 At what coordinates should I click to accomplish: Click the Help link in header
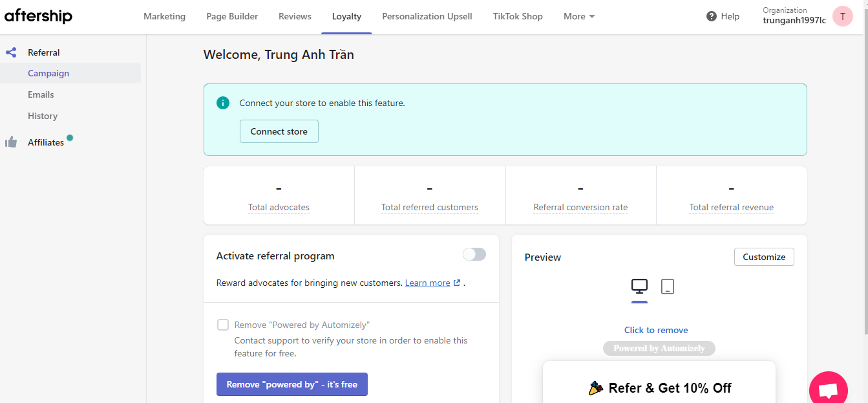pyautogui.click(x=730, y=16)
